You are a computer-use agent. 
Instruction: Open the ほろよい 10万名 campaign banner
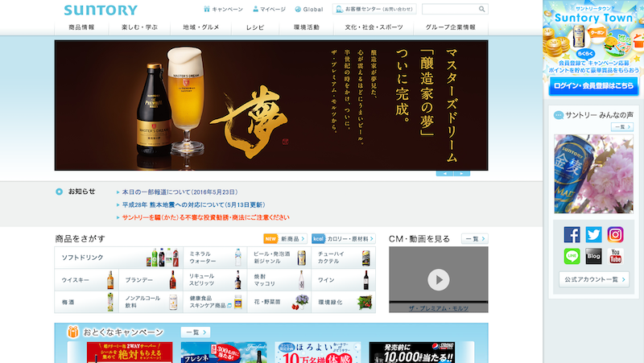point(318,353)
